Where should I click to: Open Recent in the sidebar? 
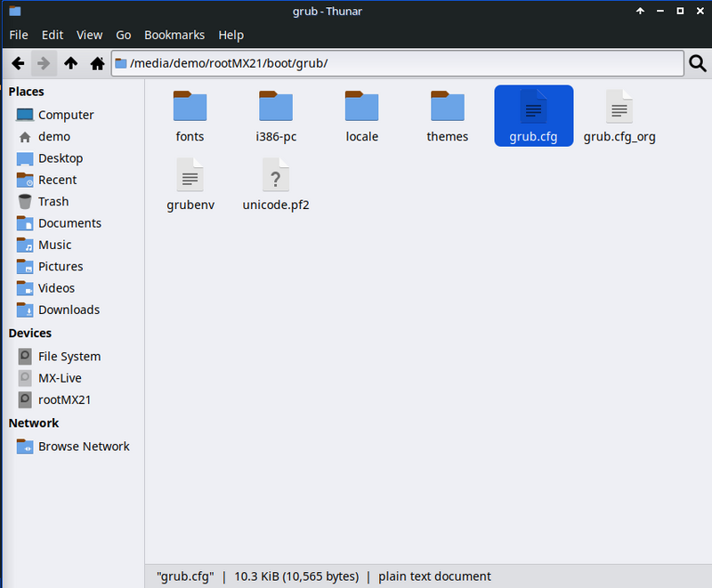point(46,180)
